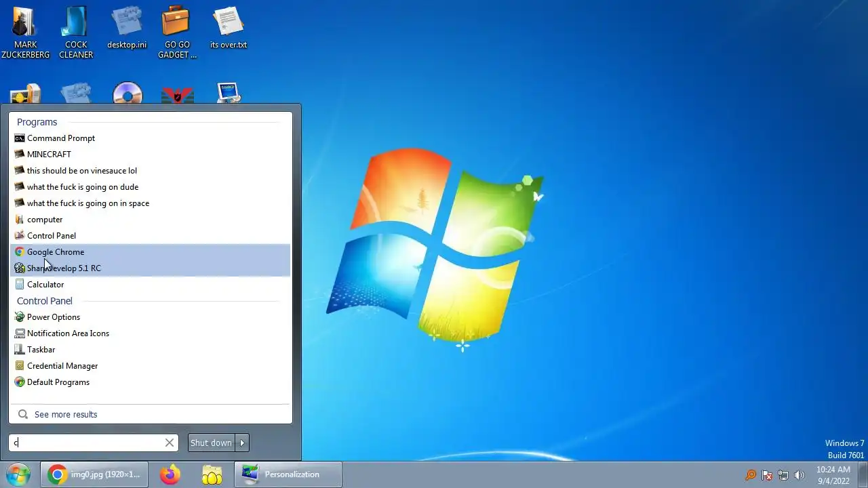
Task: Click the Windows Start orb
Action: (x=18, y=474)
